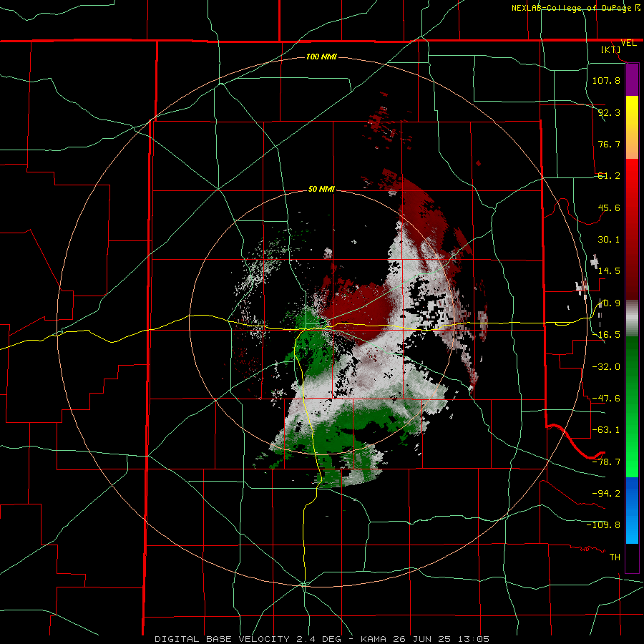Screen dimensions: 644x644
Task: Select the 30.1 velocity scale value
Action: point(609,240)
